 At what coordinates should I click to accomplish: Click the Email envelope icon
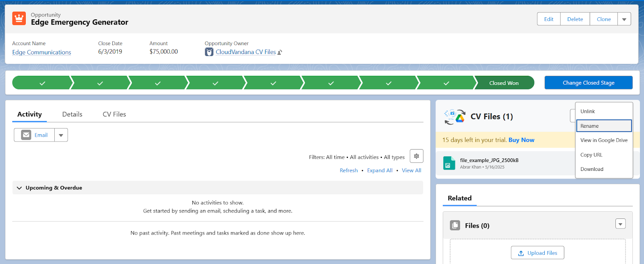point(26,135)
